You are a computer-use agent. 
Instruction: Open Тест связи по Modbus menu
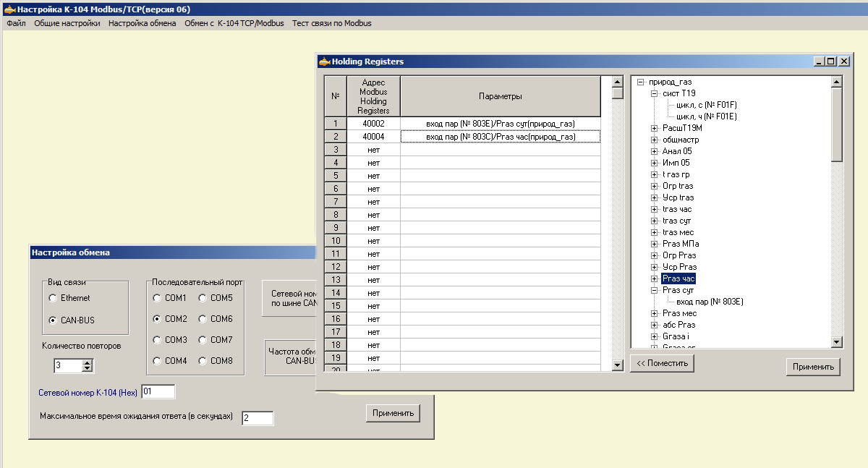coord(331,23)
